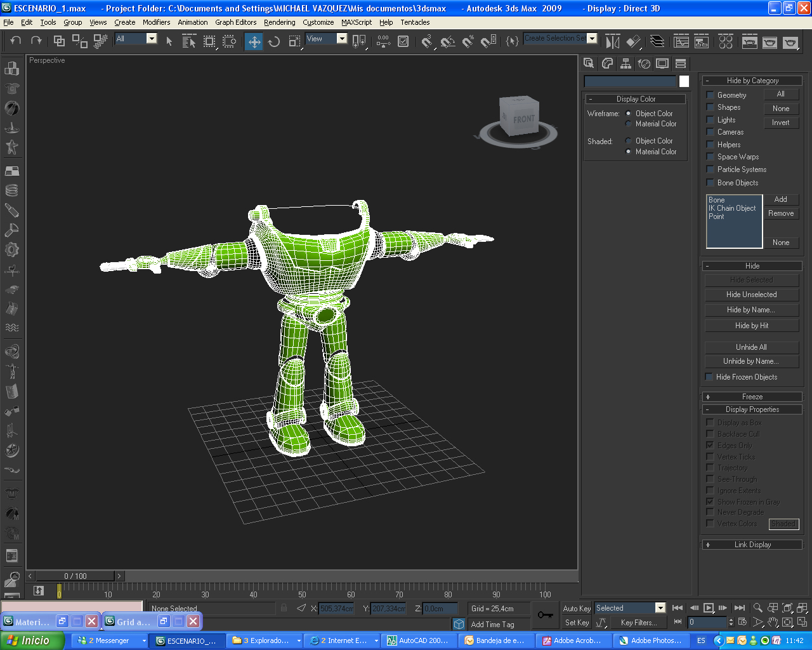Click the Pan View hand icon
812x650 pixels.
click(x=773, y=623)
